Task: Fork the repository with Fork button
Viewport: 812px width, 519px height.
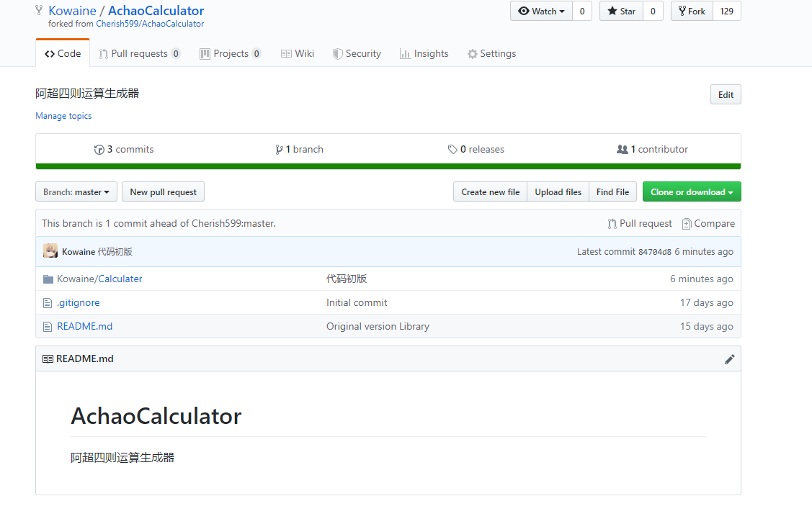Action: 692,12
